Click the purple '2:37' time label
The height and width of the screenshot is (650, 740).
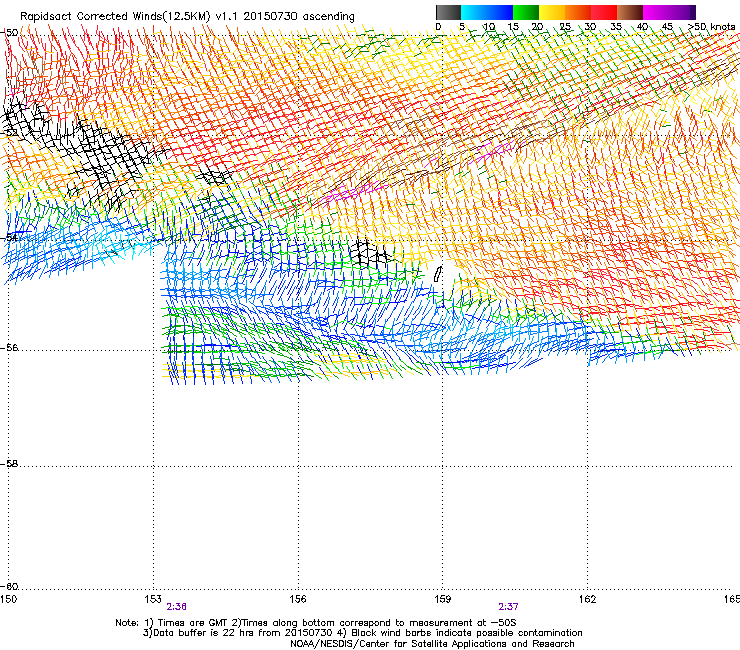click(x=508, y=607)
